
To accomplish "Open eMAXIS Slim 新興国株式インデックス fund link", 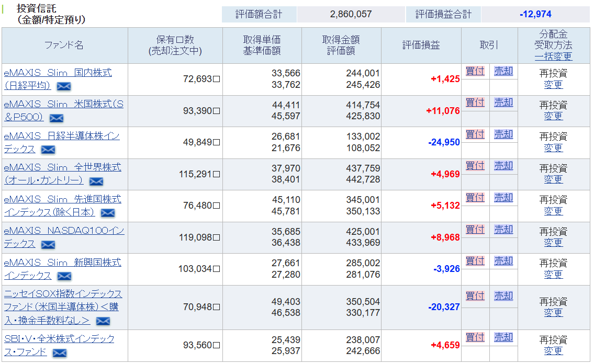I will click(x=62, y=269).
